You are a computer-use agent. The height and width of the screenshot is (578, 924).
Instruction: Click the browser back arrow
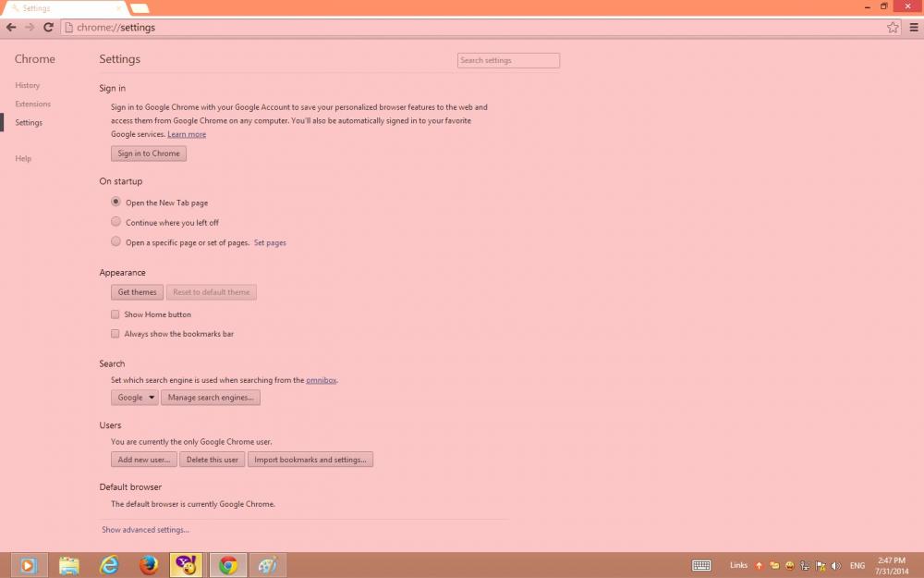click(x=10, y=27)
